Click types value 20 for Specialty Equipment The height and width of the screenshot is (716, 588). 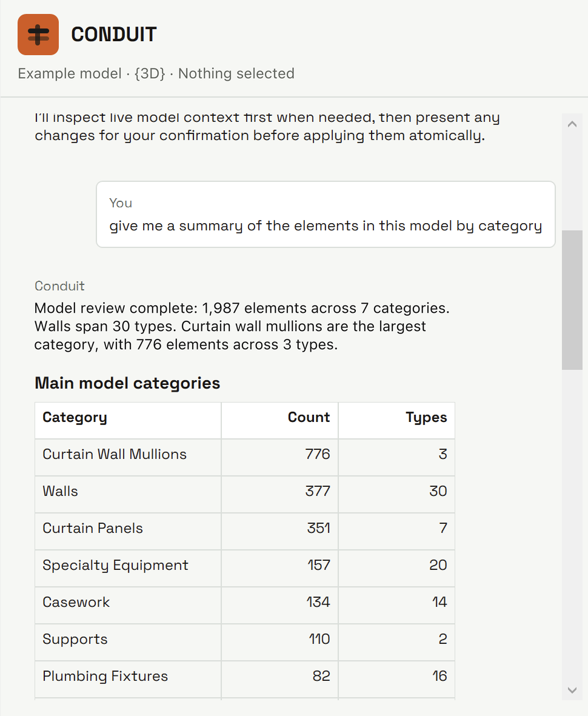(x=438, y=565)
